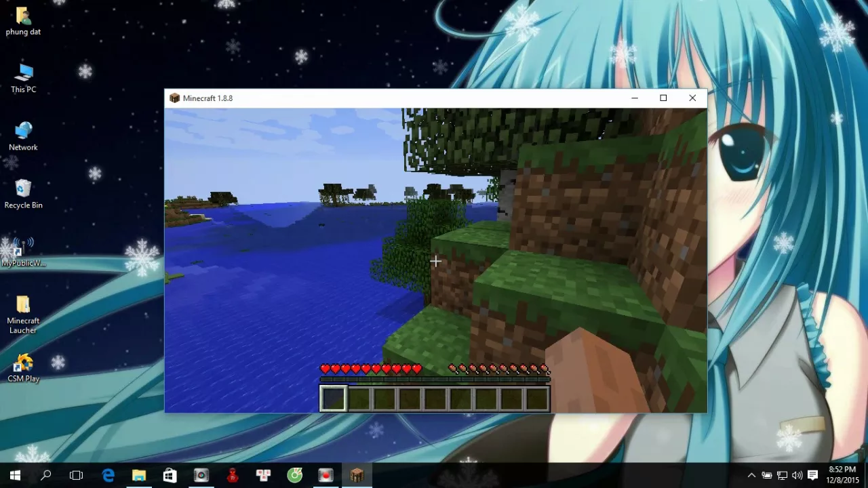Minimize the Minecraft 1.8.8 window
This screenshot has height=488, width=868.
(634, 98)
